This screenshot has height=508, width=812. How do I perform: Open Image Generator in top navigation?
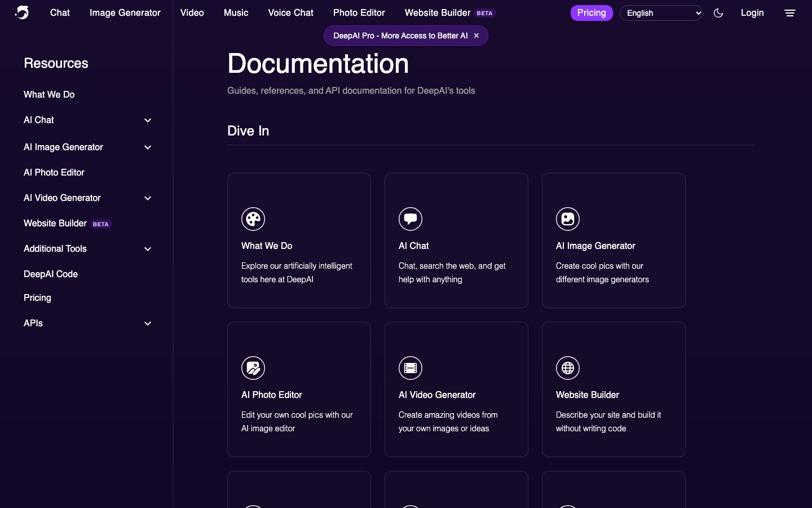(125, 12)
